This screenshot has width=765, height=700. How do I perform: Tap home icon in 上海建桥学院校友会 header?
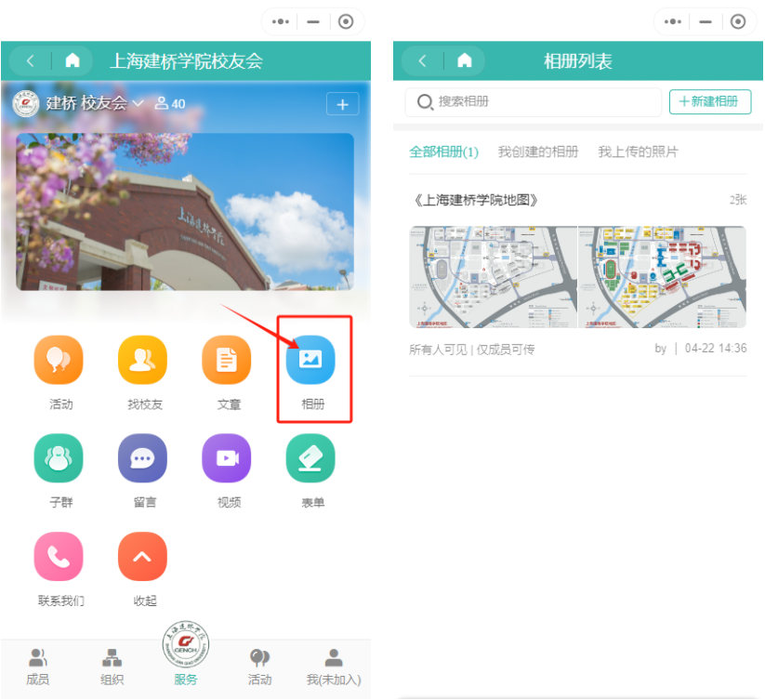(x=73, y=61)
